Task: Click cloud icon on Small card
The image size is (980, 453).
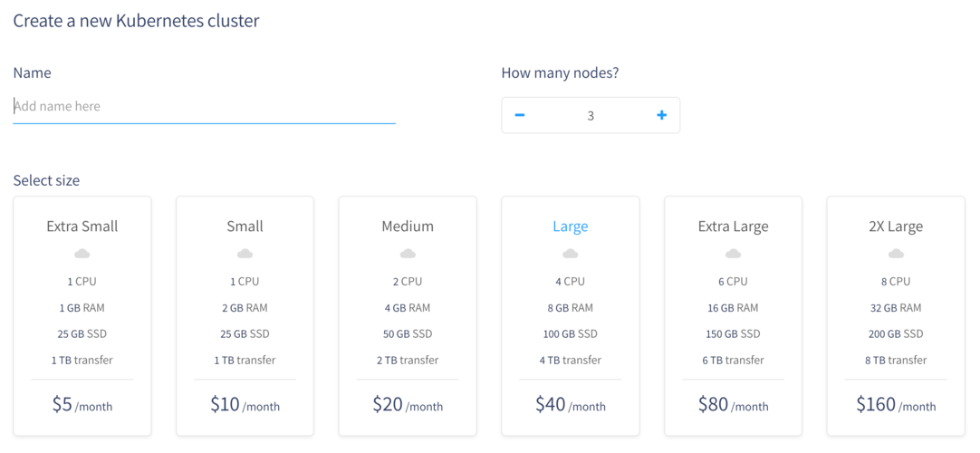Action: [245, 254]
